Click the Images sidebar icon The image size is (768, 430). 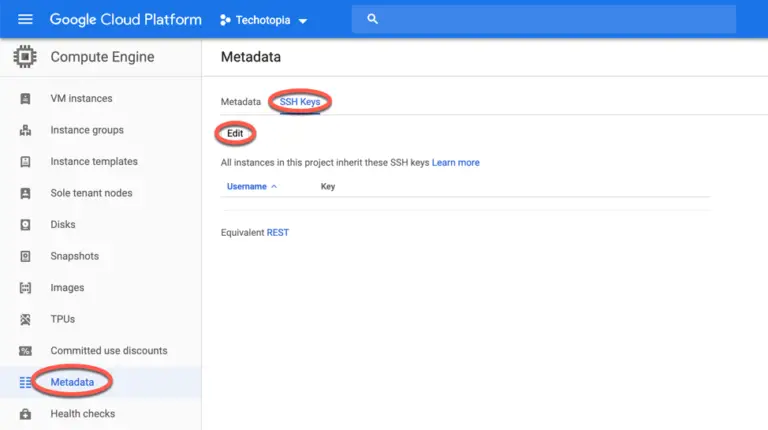[x=26, y=288]
